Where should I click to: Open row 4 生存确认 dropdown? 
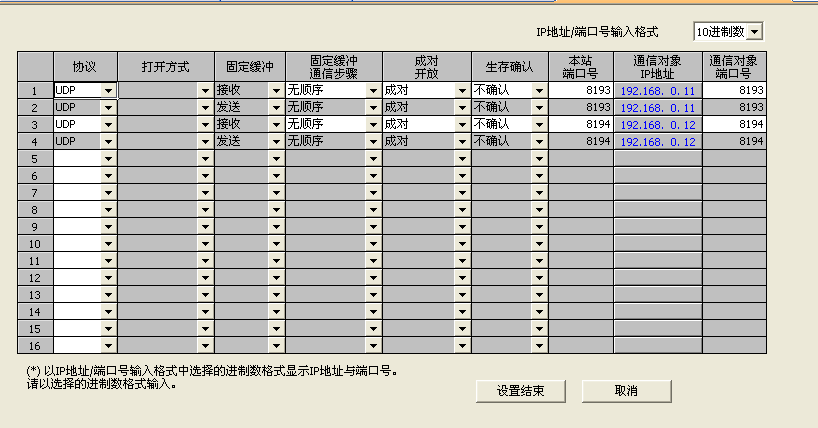click(539, 141)
